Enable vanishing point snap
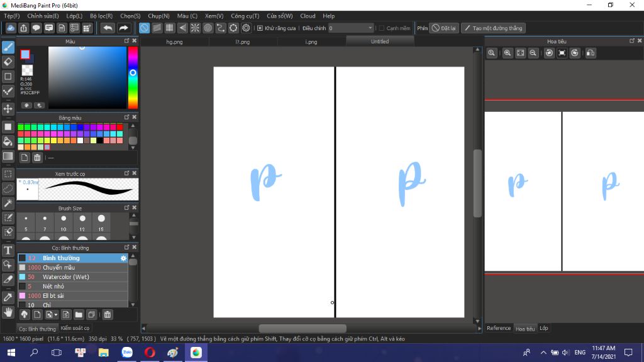Image resolution: width=644 pixels, height=362 pixels. [182, 28]
